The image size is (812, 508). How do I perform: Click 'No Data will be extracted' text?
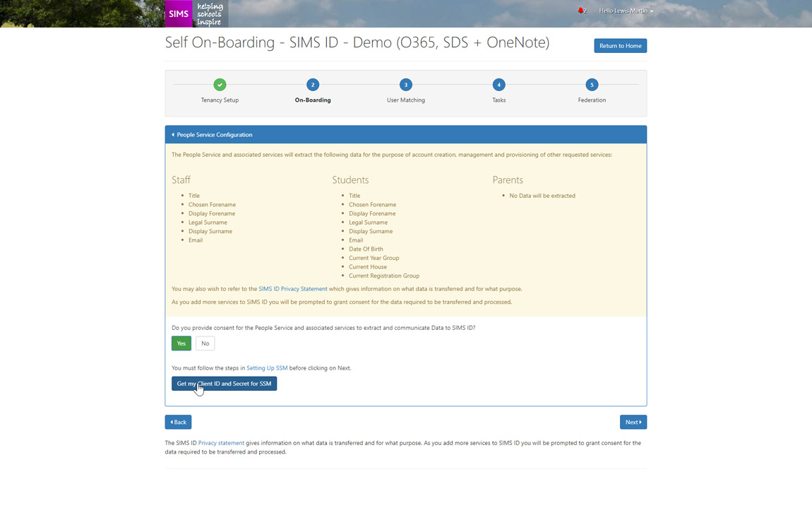(x=542, y=196)
